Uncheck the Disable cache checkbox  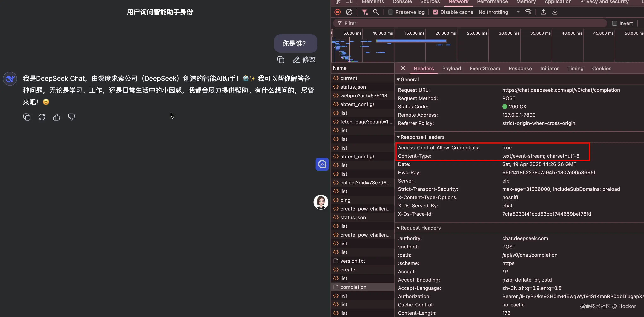coord(435,12)
